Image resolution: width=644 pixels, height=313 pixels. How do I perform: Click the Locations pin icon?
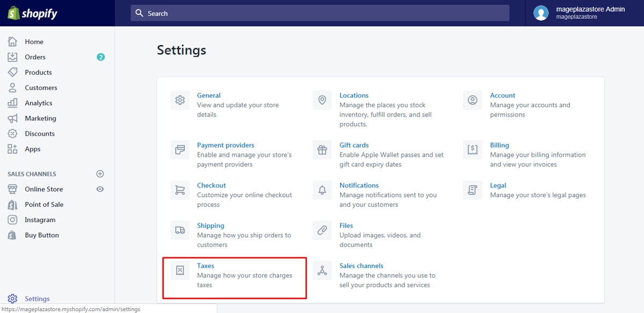(x=322, y=100)
